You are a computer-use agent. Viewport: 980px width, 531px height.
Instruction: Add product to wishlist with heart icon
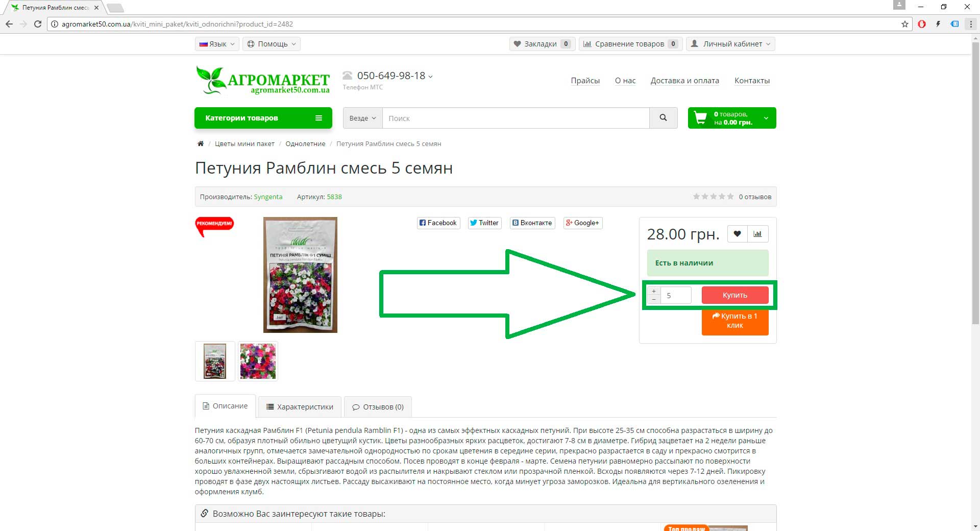(737, 234)
